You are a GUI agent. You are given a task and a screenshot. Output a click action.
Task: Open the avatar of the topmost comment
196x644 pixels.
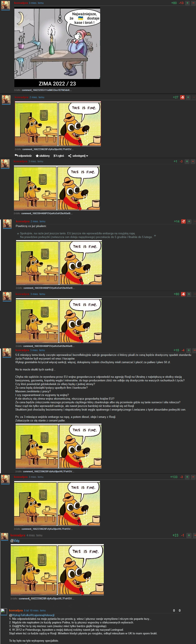[6, 5]
